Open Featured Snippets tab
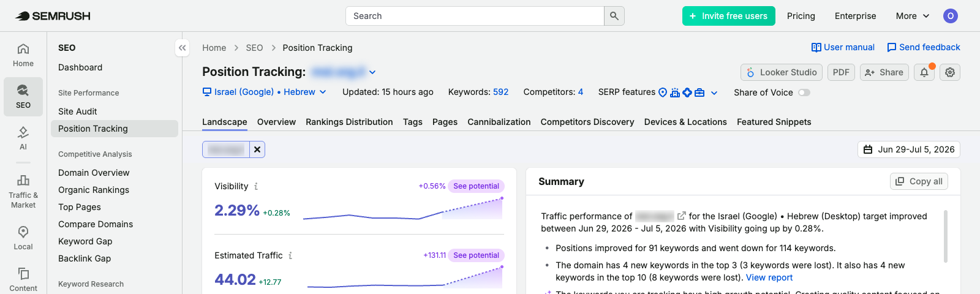 (x=774, y=122)
